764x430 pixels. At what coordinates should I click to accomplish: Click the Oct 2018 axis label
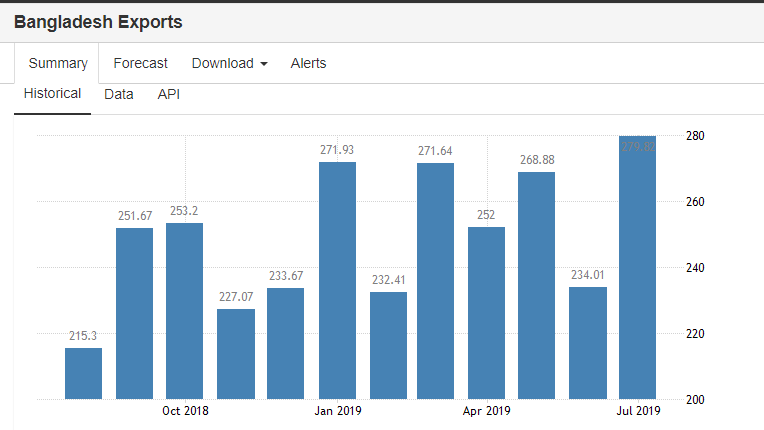point(185,411)
